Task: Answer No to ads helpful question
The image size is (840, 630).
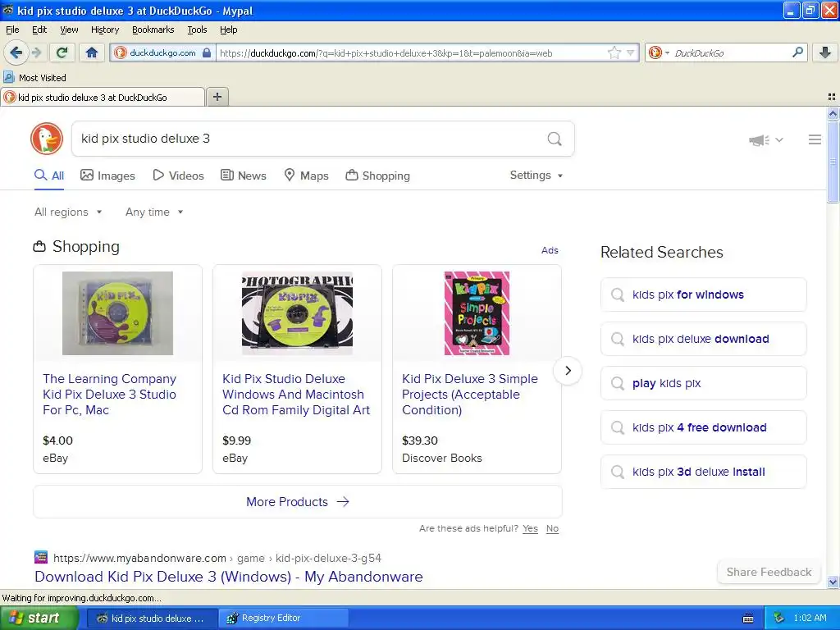Action: click(552, 528)
